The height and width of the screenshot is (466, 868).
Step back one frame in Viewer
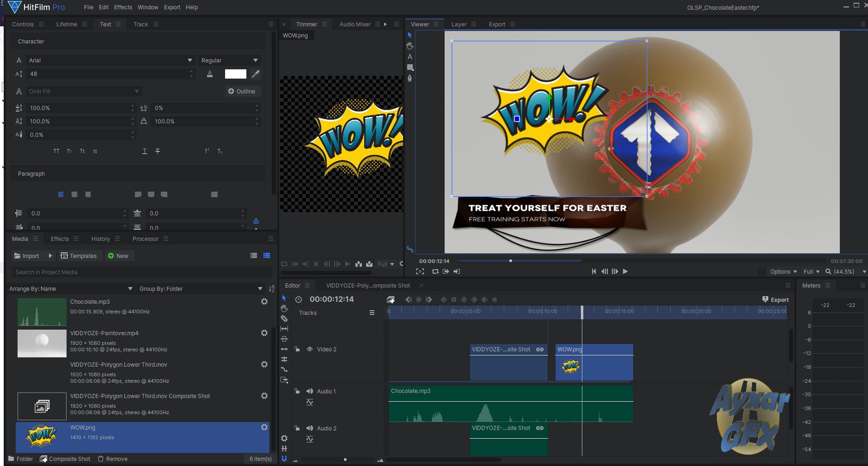[605, 271]
